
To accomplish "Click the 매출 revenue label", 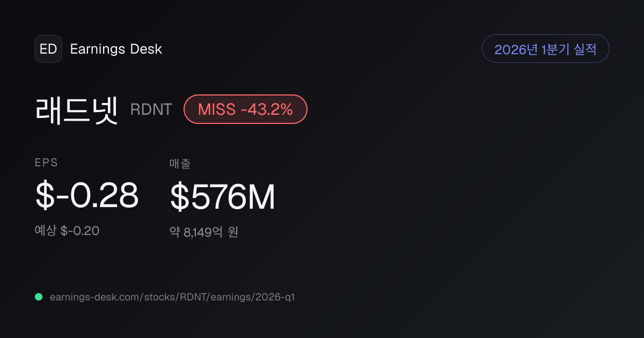I will pos(180,164).
